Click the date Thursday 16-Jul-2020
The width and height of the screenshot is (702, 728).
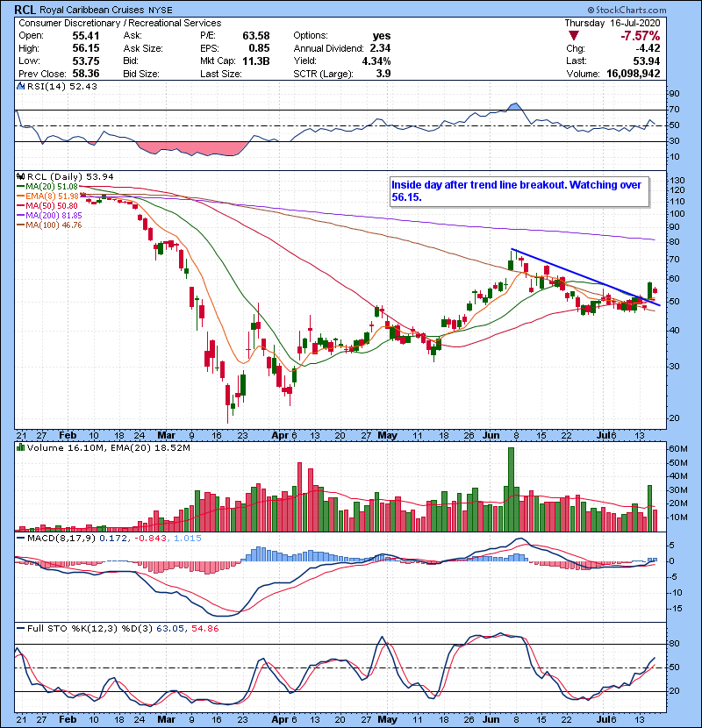coord(612,23)
